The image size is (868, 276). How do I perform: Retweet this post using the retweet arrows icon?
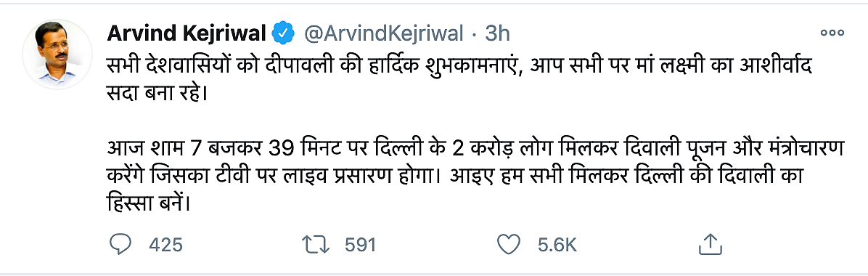click(x=316, y=244)
